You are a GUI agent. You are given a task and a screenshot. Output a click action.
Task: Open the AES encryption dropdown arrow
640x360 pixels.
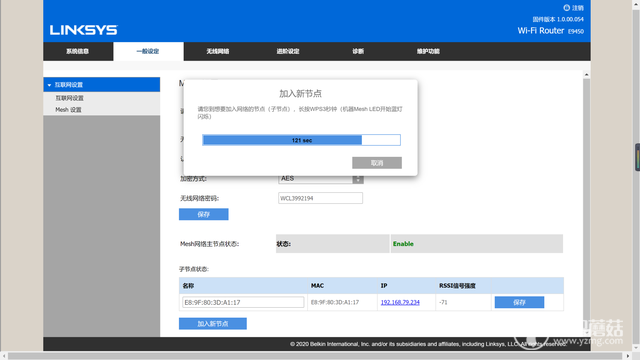(x=358, y=179)
